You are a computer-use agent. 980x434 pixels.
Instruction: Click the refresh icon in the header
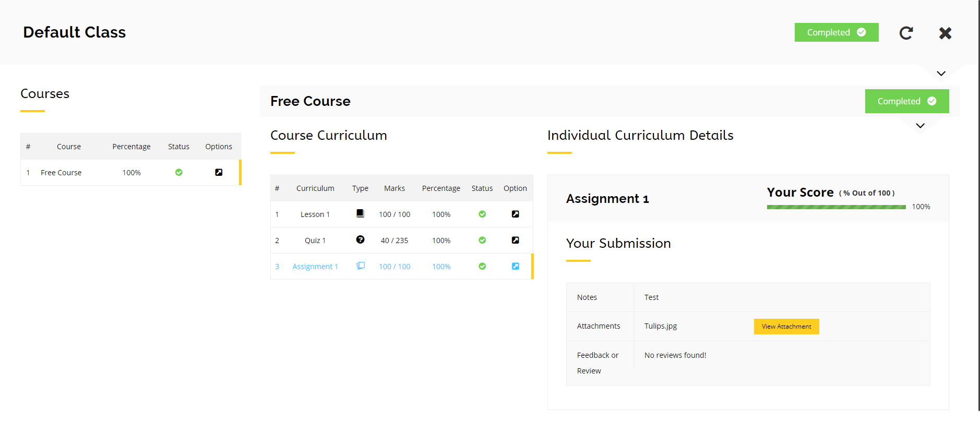click(906, 33)
